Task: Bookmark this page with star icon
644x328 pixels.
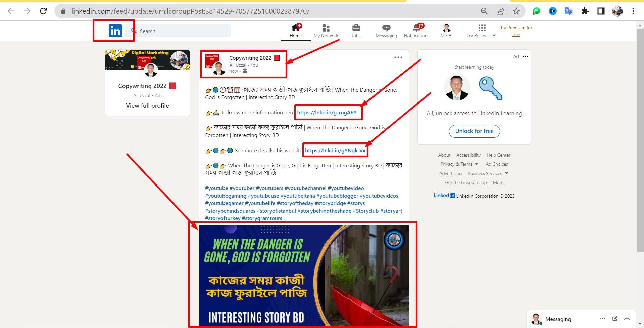Action: pyautogui.click(x=516, y=11)
